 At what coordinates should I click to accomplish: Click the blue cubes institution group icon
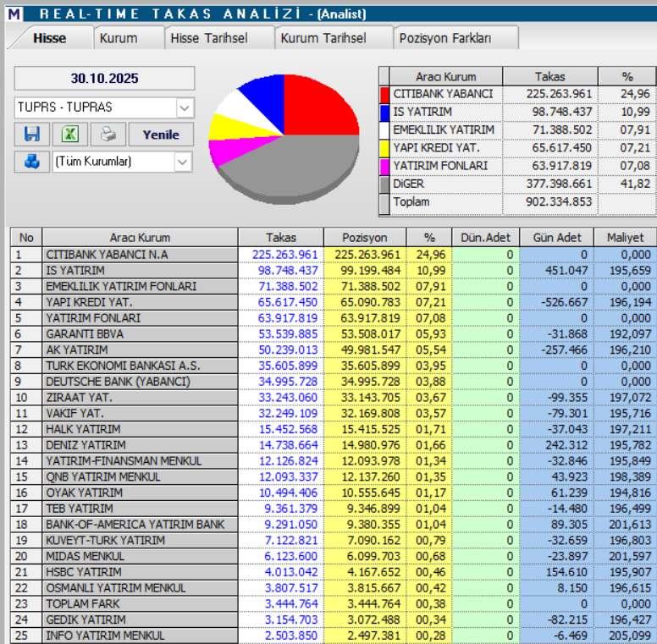(x=31, y=161)
